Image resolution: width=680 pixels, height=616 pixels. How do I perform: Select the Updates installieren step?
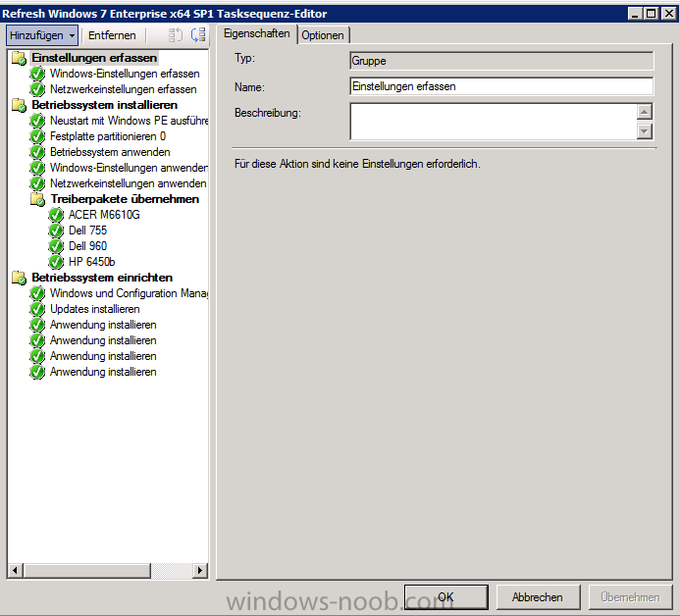point(94,309)
